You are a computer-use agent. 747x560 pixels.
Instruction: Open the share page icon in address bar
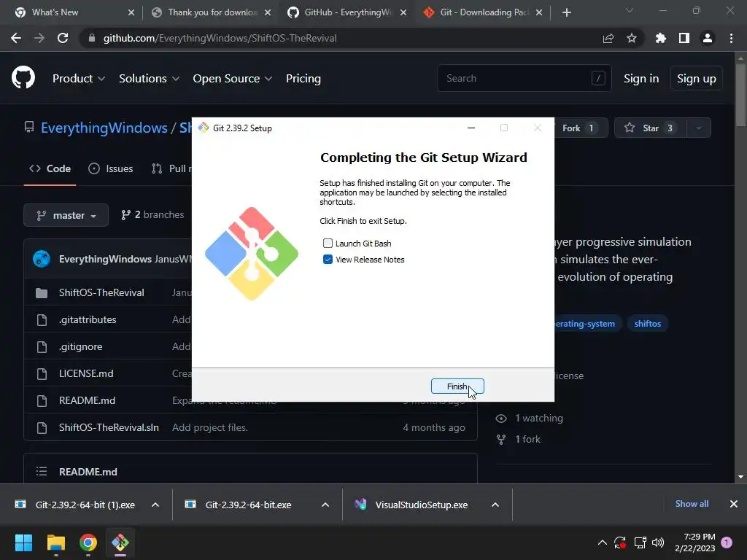[608, 38]
